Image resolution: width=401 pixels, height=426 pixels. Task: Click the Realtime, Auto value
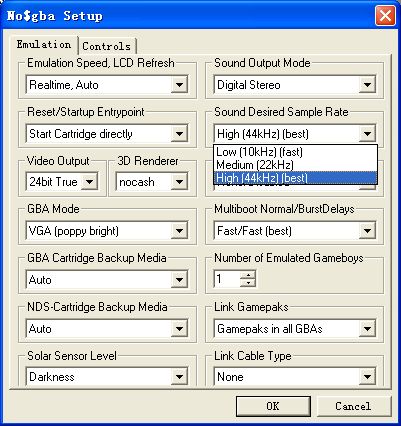(64, 85)
